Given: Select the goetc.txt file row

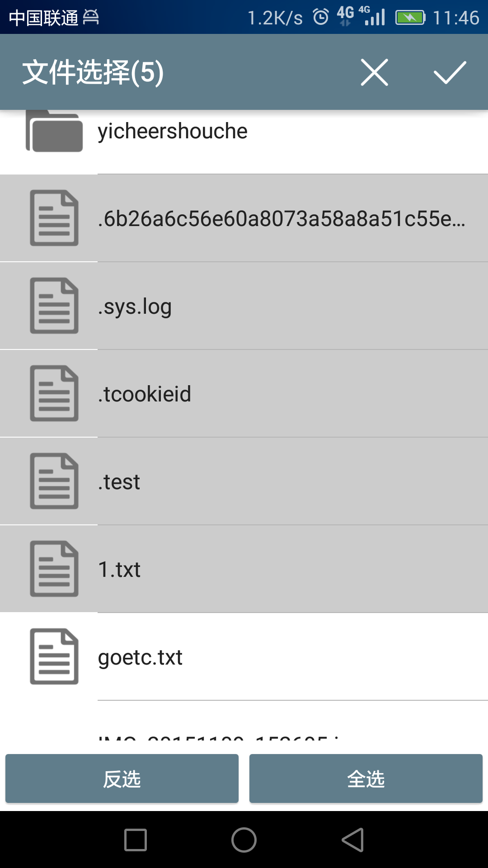Looking at the screenshot, I should point(244,656).
